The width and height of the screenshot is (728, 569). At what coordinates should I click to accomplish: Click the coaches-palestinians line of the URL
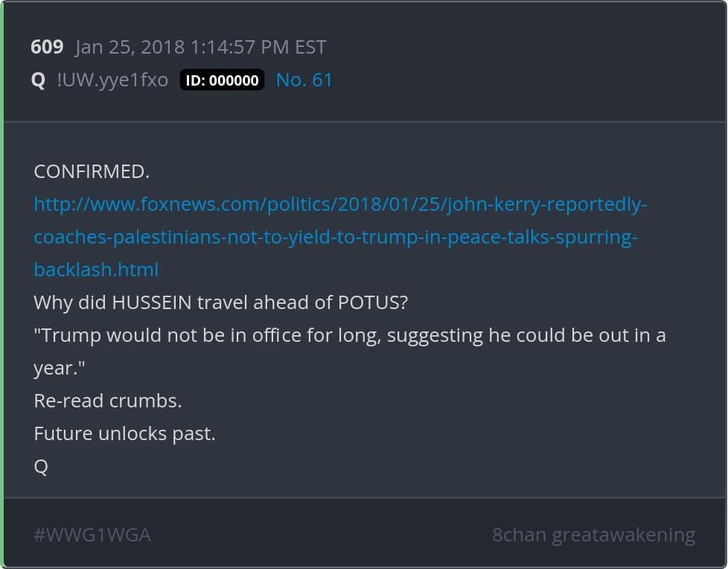coord(336,237)
